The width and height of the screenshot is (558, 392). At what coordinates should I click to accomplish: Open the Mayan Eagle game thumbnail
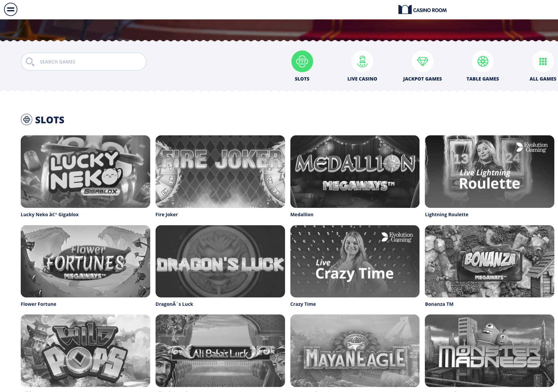pos(355,351)
